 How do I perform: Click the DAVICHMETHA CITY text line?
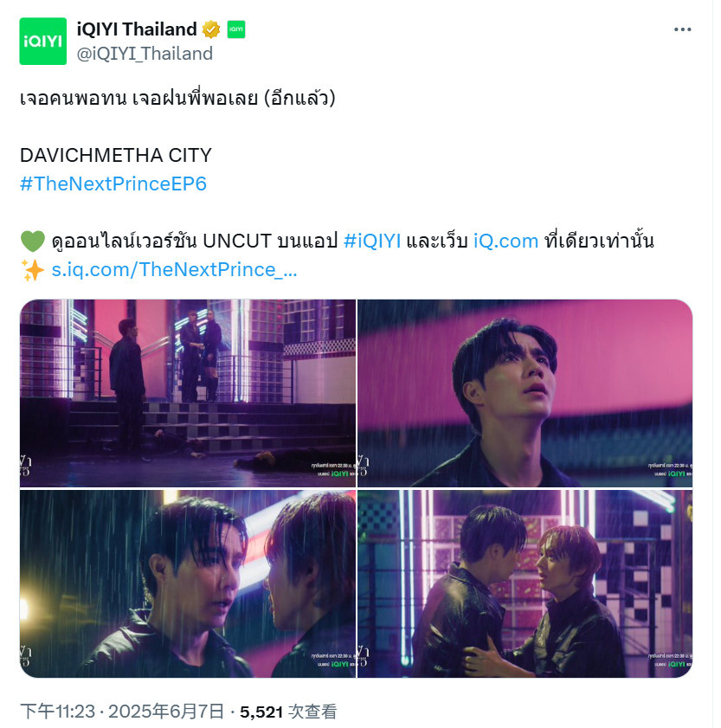click(116, 156)
